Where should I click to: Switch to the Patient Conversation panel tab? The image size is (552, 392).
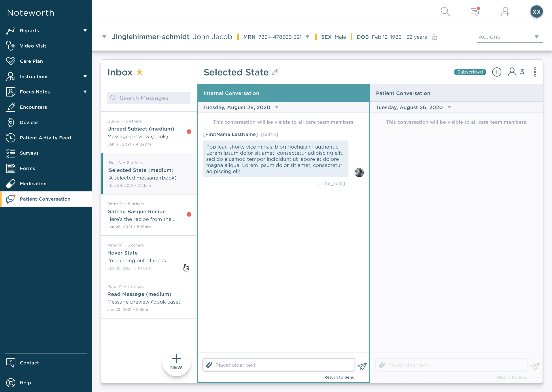pyautogui.click(x=456, y=93)
